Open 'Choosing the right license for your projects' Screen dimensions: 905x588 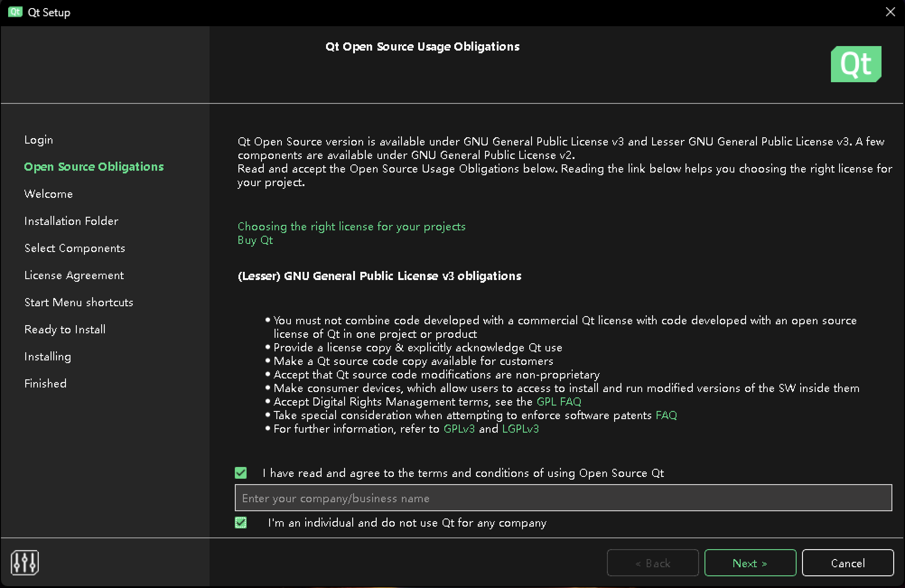351,226
